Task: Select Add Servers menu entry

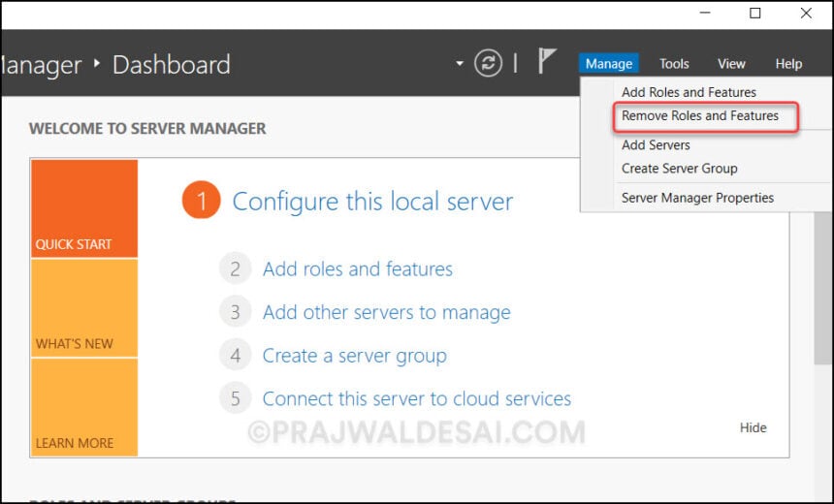Action: point(656,145)
